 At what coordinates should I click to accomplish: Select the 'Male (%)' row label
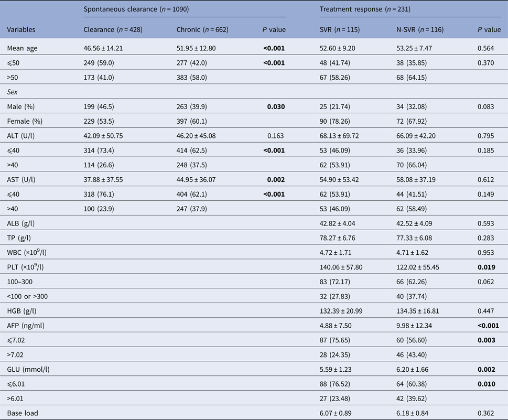pos(21,107)
